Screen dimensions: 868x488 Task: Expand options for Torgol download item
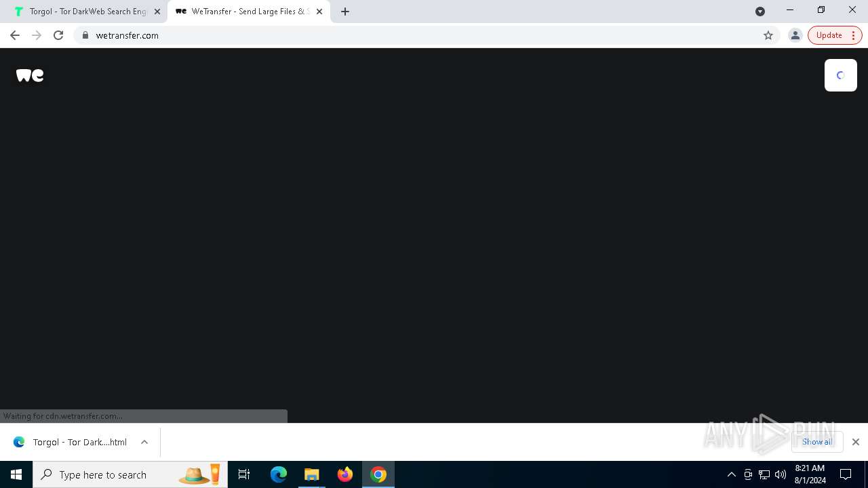pyautogui.click(x=144, y=442)
